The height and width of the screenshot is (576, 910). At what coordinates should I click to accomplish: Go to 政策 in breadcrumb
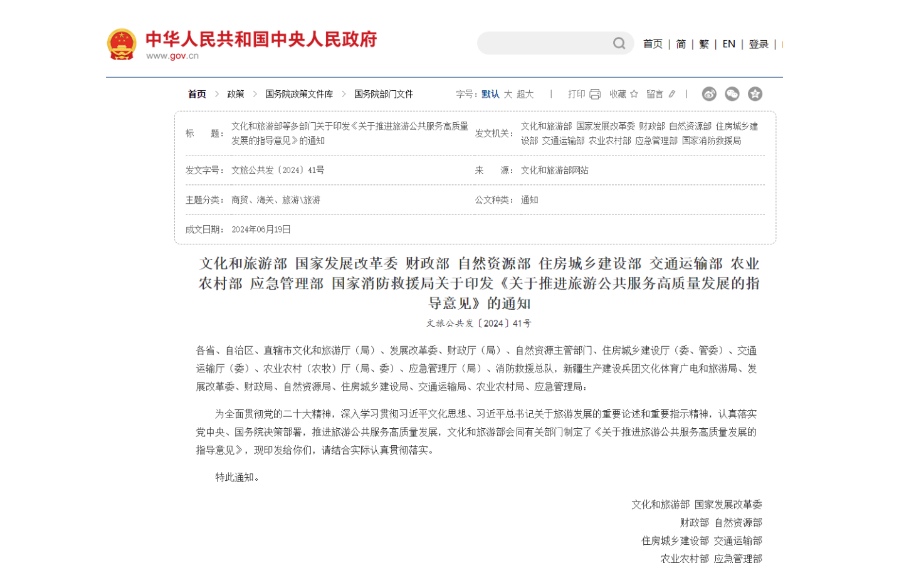tap(235, 94)
